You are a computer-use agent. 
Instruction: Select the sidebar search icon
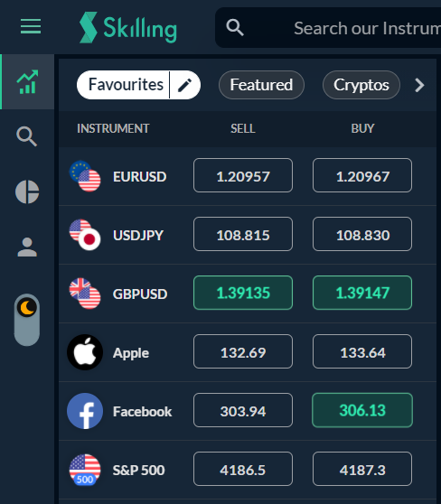pyautogui.click(x=27, y=136)
